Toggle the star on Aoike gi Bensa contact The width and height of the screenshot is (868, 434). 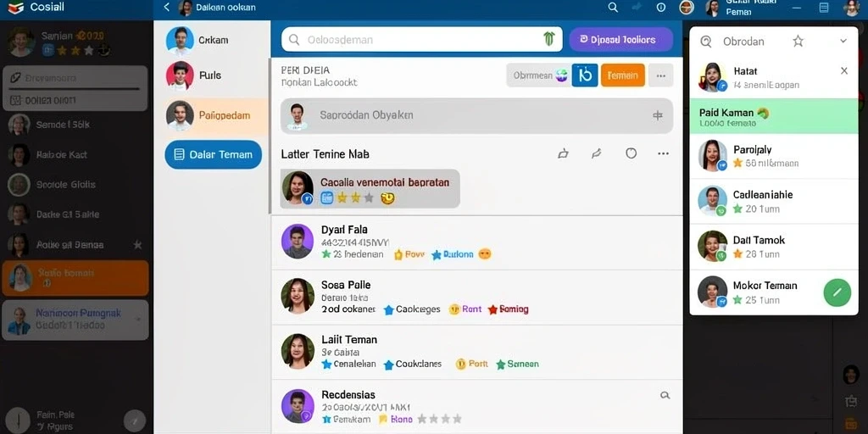tap(138, 245)
